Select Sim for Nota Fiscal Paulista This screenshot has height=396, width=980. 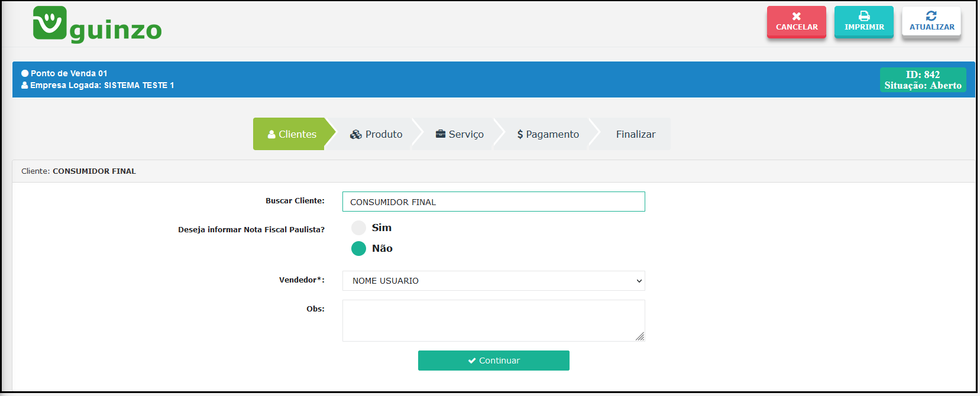tap(358, 228)
